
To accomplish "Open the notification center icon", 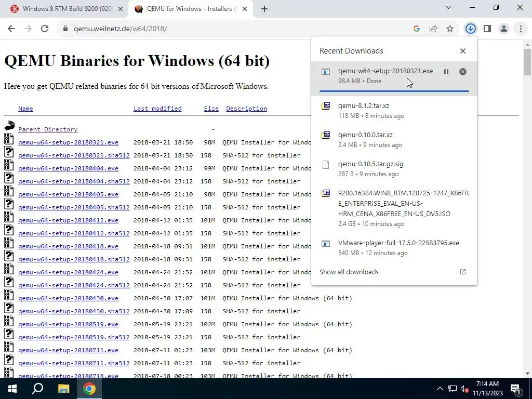I will point(516,389).
